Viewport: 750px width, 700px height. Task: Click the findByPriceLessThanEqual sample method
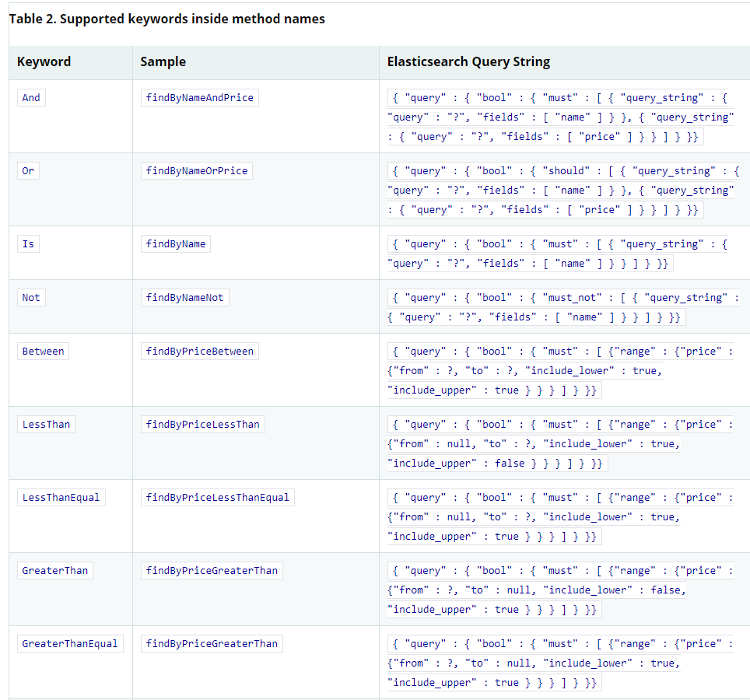pos(217,497)
